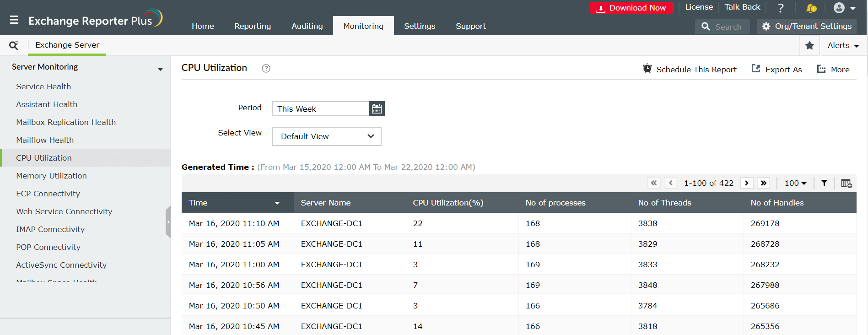Click Schedule This Report

690,69
